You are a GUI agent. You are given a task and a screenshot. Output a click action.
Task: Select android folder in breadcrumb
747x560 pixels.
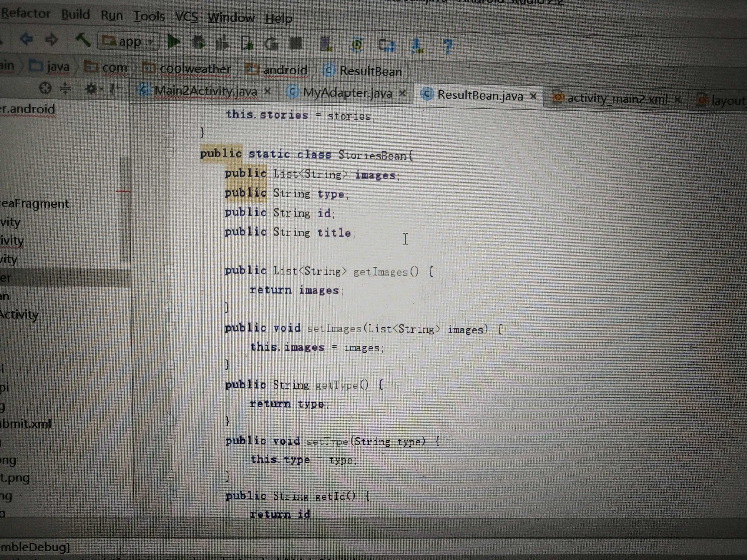277,70
